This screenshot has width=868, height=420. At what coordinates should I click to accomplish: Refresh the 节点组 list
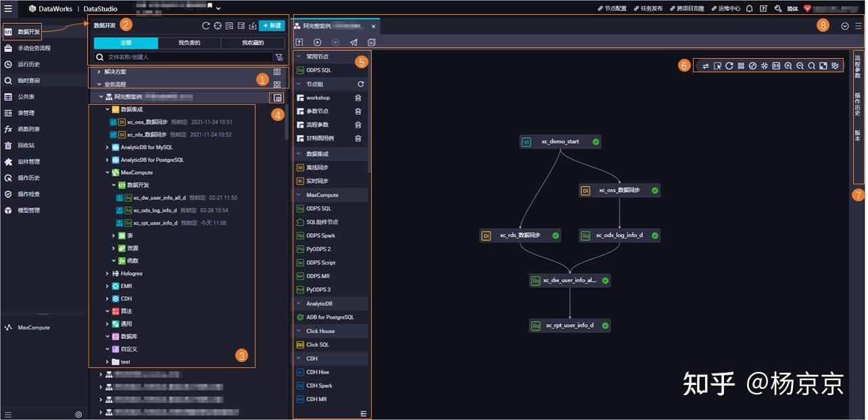(x=360, y=84)
